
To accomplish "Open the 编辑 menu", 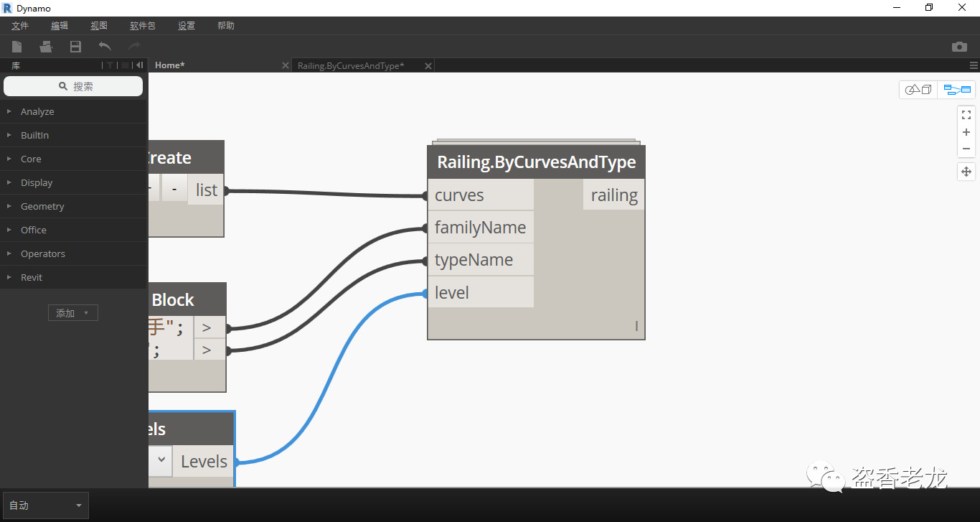I will [60, 26].
